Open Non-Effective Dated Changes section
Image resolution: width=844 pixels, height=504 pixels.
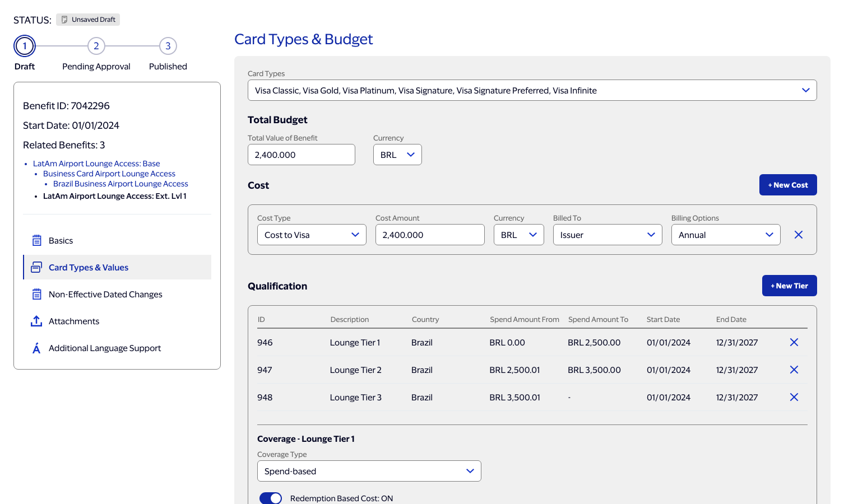(117, 295)
